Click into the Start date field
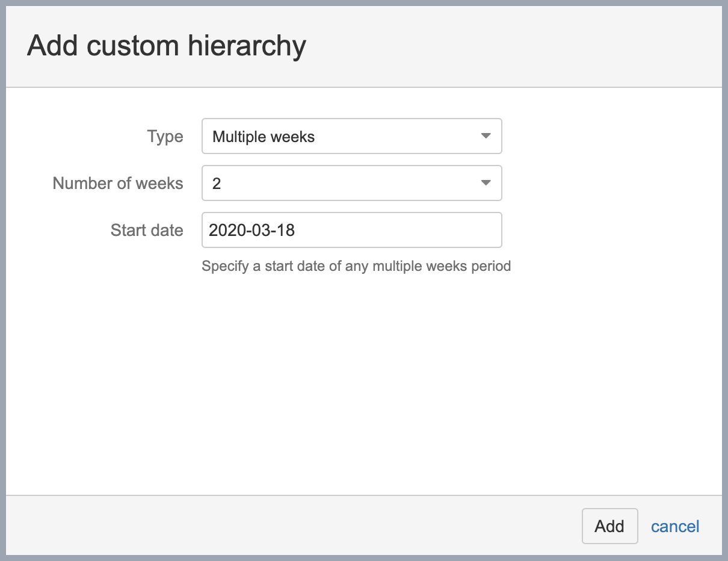Screen dimensions: 728x561 [x=351, y=230]
